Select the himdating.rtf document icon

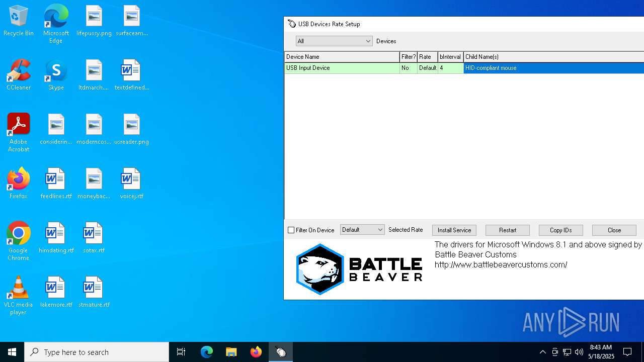pyautogui.click(x=56, y=238)
